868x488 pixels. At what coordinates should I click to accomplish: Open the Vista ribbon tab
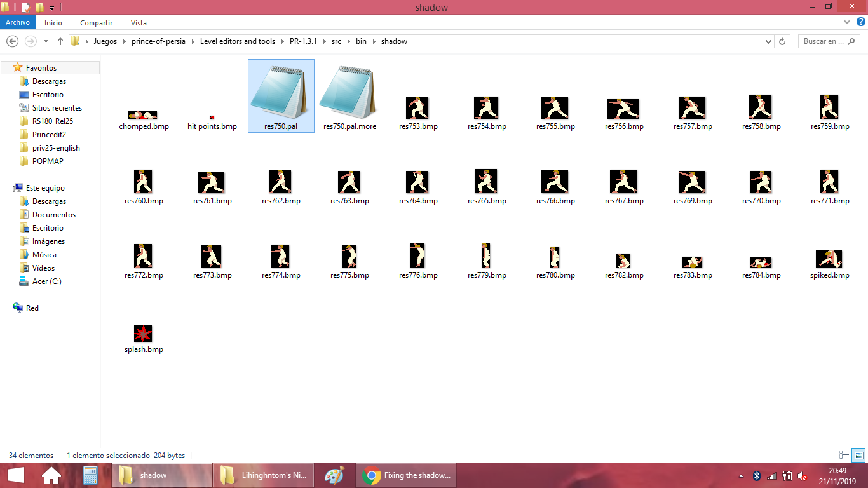tap(139, 22)
